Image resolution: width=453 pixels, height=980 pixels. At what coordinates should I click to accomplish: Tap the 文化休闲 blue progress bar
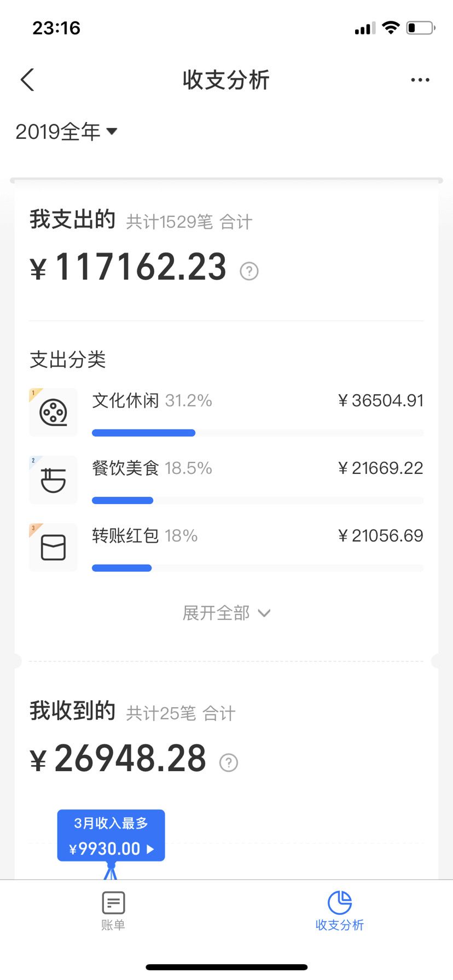(143, 433)
